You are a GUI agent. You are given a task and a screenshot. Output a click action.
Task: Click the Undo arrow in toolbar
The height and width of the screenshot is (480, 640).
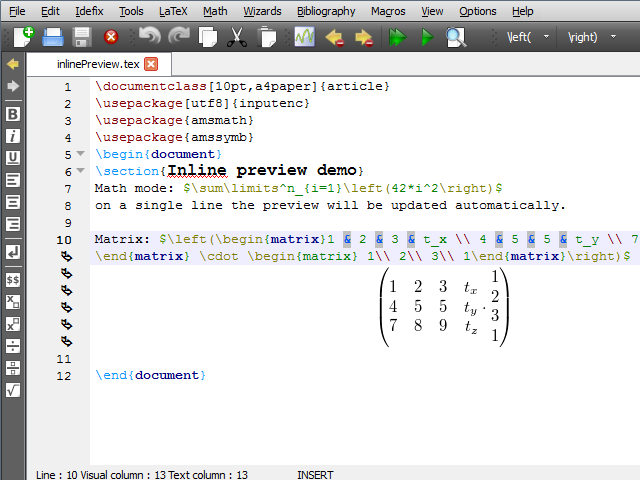[148, 38]
